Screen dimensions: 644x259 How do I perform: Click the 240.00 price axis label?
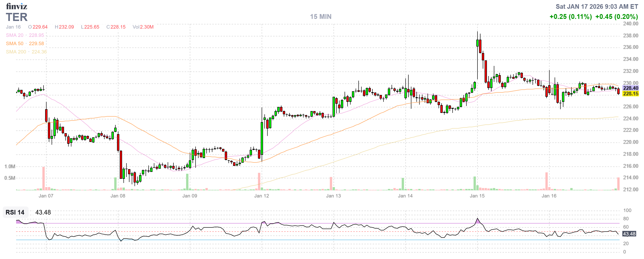[630, 24]
